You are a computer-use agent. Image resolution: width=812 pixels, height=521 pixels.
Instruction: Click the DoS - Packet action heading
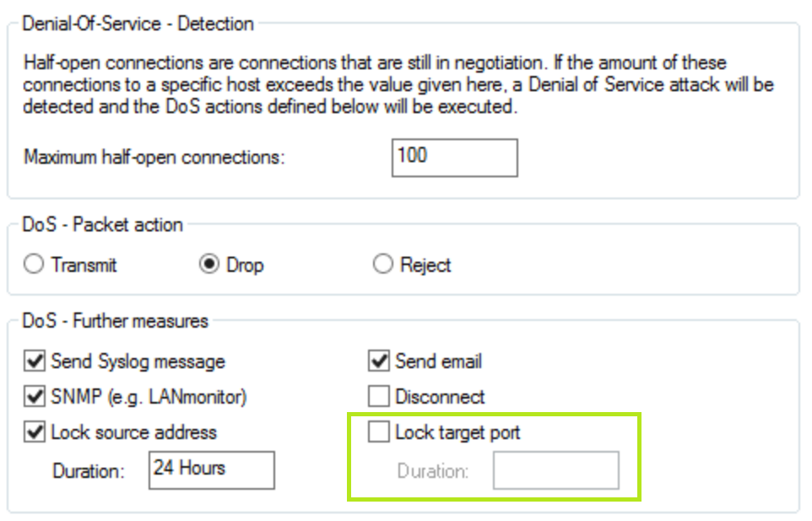point(103,225)
